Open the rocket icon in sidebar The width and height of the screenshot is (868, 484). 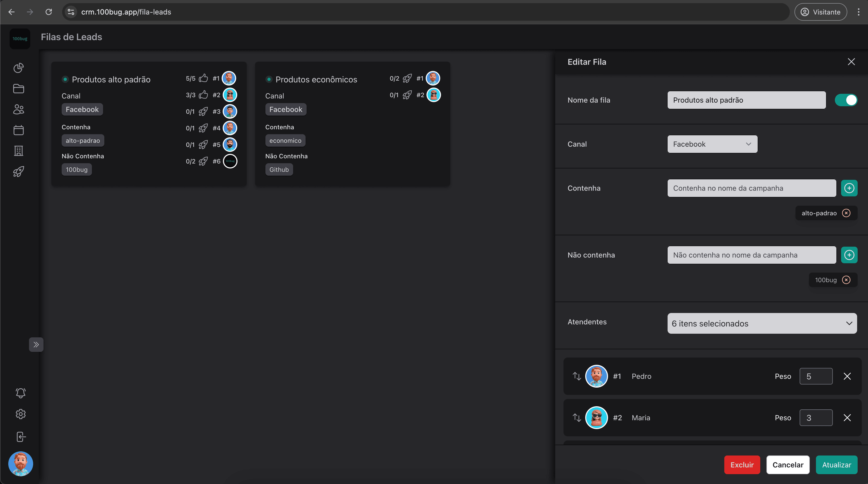click(19, 172)
